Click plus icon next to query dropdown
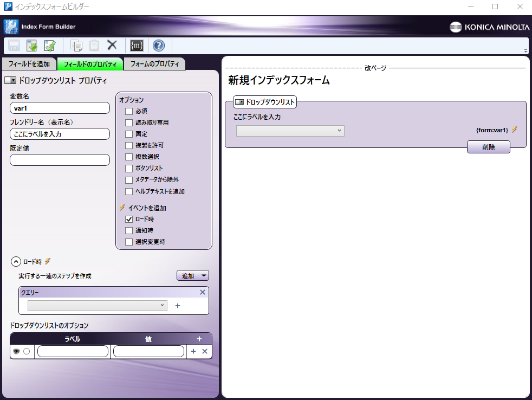 point(178,306)
